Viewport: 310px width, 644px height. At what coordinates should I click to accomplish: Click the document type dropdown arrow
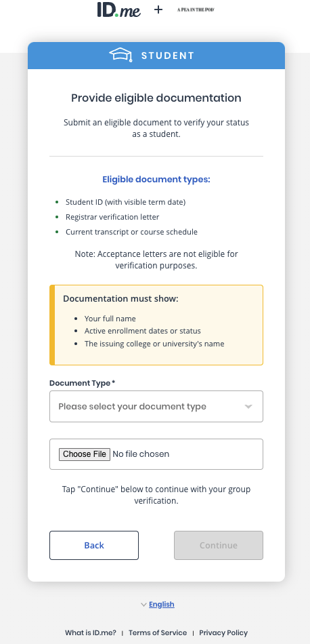tap(248, 407)
